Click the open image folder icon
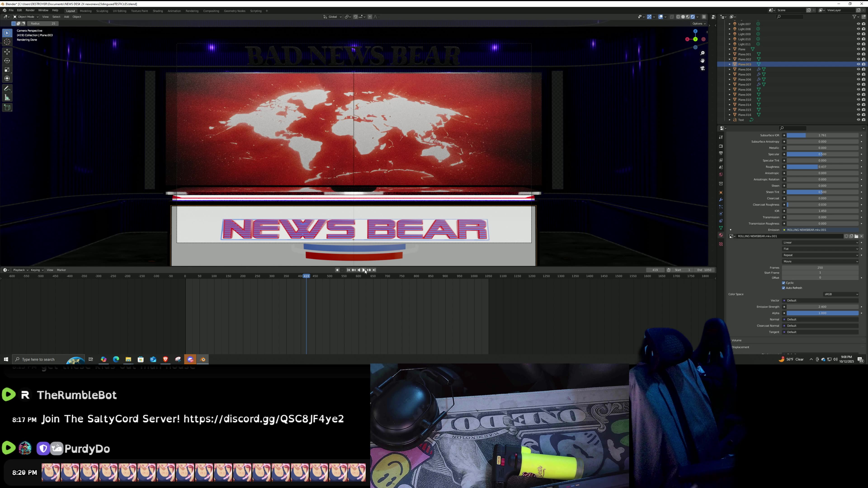The height and width of the screenshot is (488, 868). (856, 236)
